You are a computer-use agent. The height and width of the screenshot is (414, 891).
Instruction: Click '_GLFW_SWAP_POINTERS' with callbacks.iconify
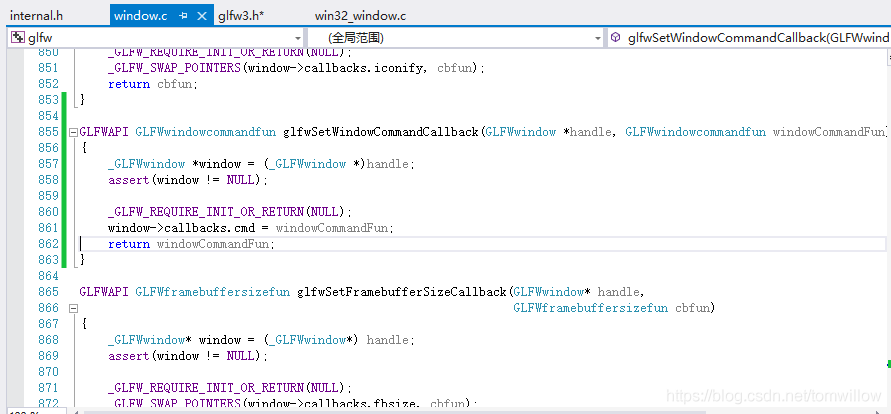tap(174, 68)
